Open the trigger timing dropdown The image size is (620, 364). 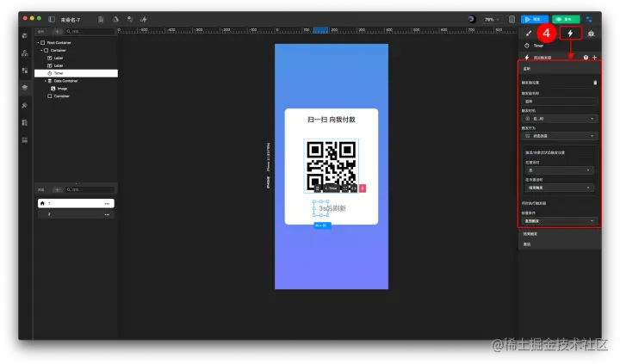pyautogui.click(x=559, y=119)
